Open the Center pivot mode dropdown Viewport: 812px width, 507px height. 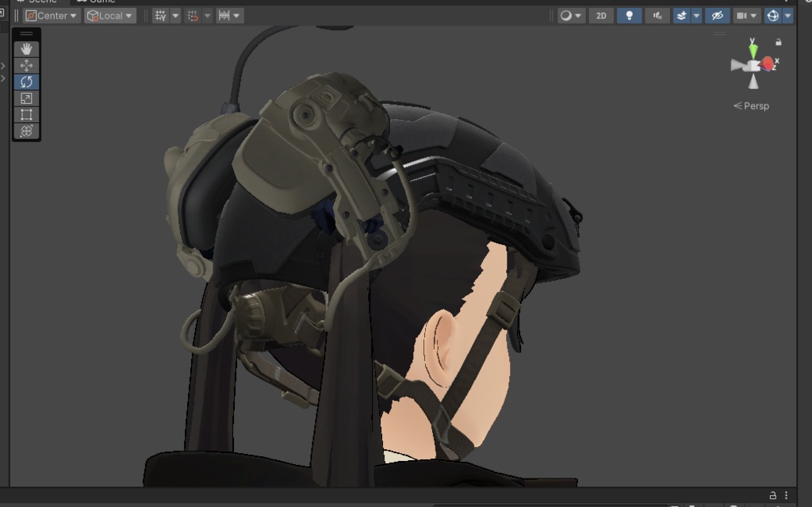click(52, 16)
